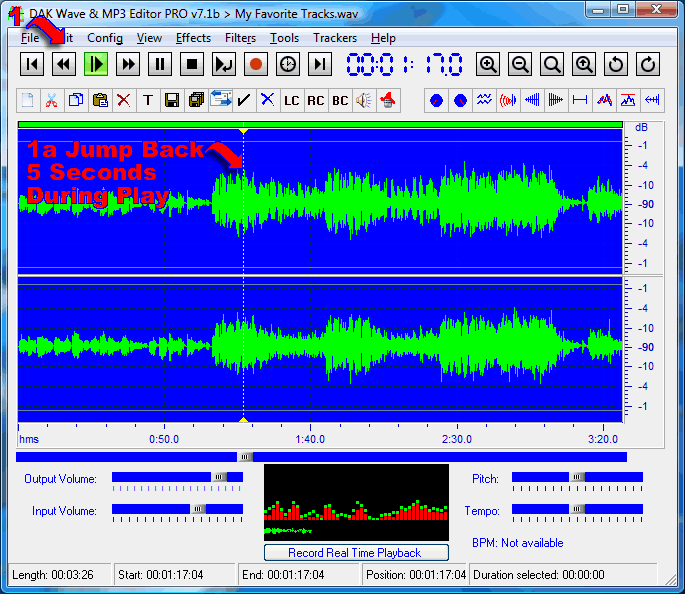Viewport: 685px width, 594px height.
Task: Click the speaker volume icon
Action: pyautogui.click(x=364, y=100)
